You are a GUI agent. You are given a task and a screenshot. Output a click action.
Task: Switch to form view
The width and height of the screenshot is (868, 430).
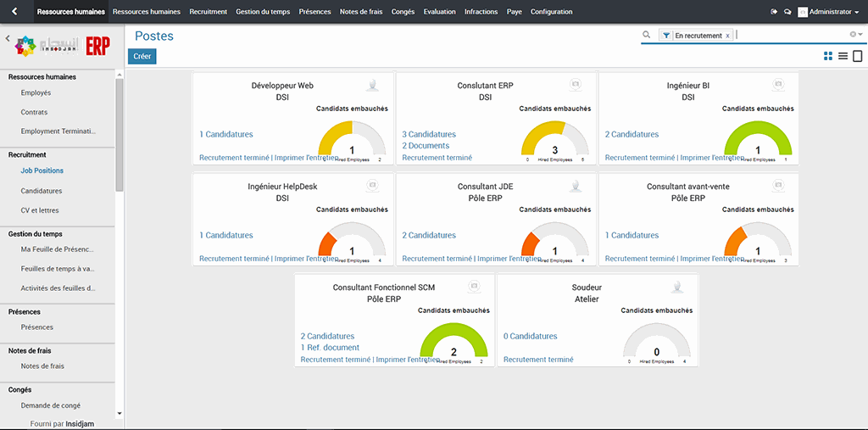coord(857,56)
